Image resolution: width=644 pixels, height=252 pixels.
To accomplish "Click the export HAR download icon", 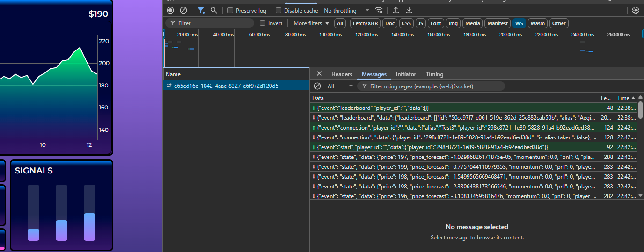I will (409, 10).
